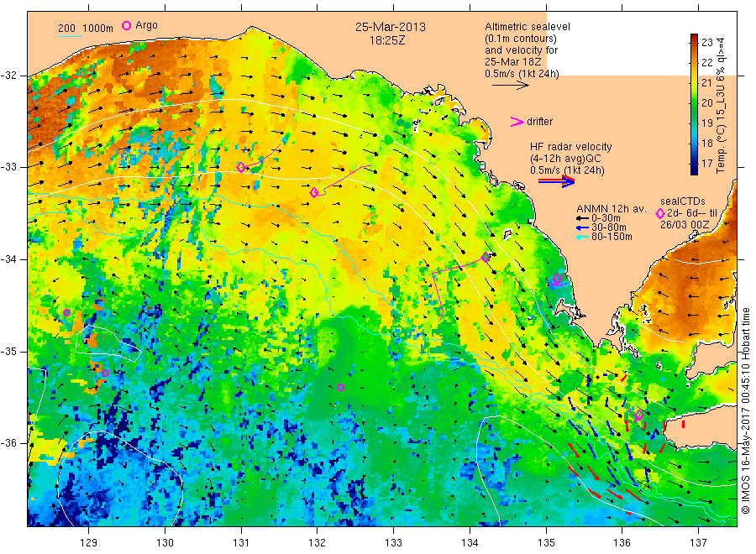
Task: Click the dark red top of the temperature colorbar
Action: point(695,38)
